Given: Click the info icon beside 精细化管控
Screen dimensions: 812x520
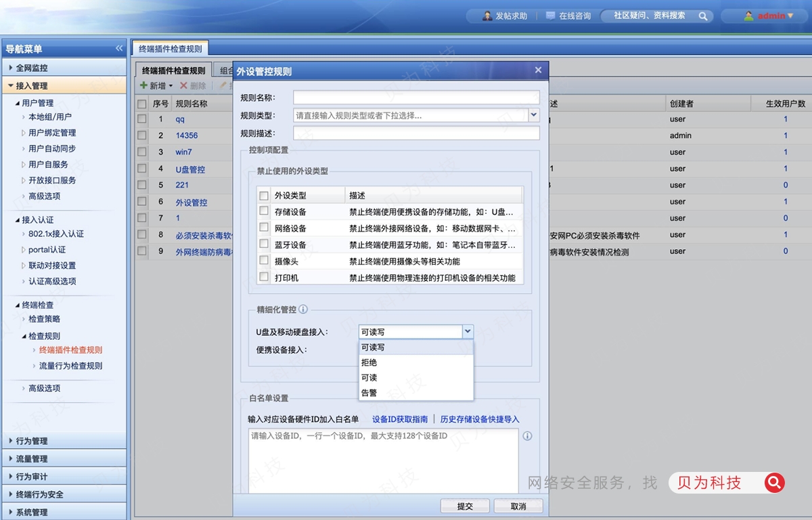Looking at the screenshot, I should tap(303, 309).
